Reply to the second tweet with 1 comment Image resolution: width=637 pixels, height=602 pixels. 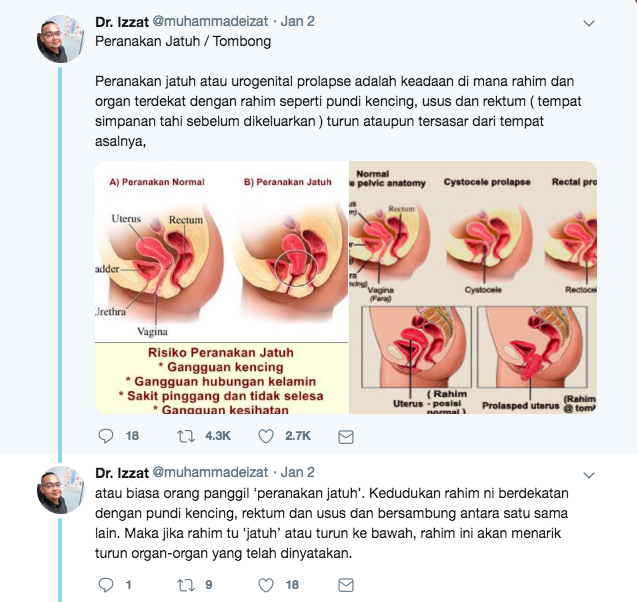[106, 585]
